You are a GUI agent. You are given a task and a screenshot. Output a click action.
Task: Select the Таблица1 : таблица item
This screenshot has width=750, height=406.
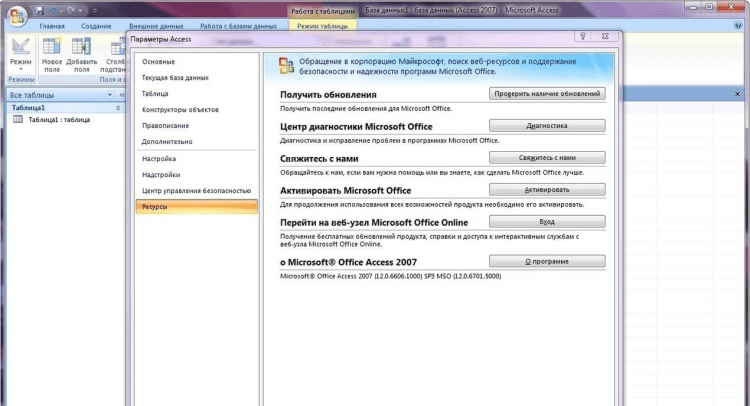pos(59,120)
